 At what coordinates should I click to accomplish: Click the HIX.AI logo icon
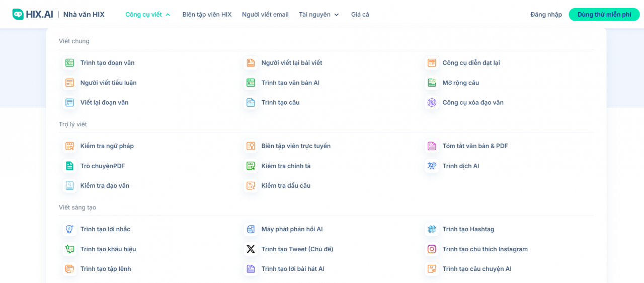(x=18, y=15)
